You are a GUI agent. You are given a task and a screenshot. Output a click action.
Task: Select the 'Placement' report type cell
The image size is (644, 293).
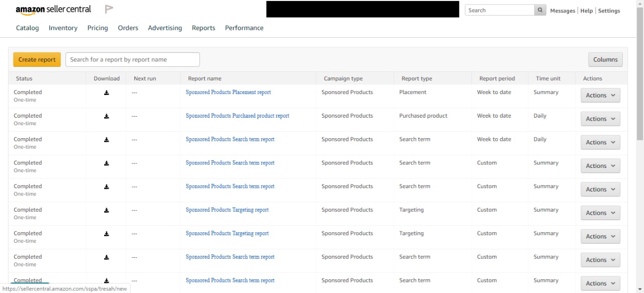[413, 92]
